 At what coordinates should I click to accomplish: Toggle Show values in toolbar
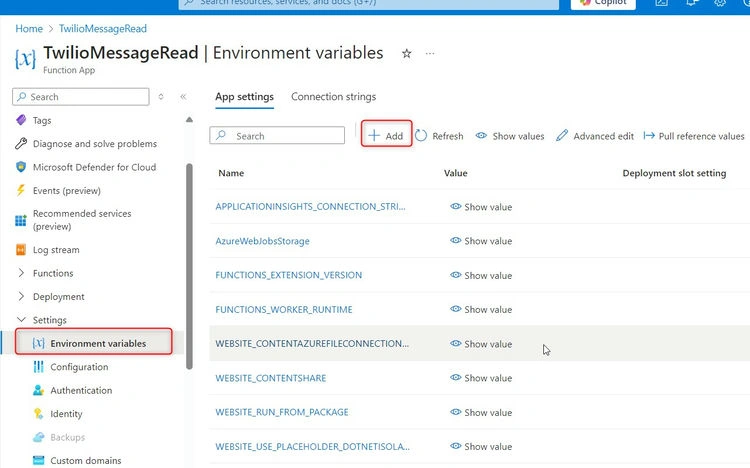click(510, 136)
